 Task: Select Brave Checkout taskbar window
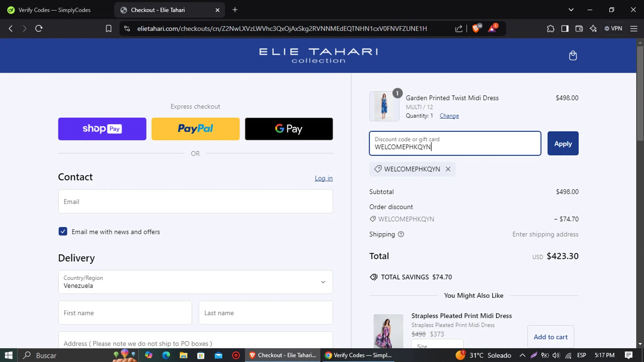coord(283,355)
